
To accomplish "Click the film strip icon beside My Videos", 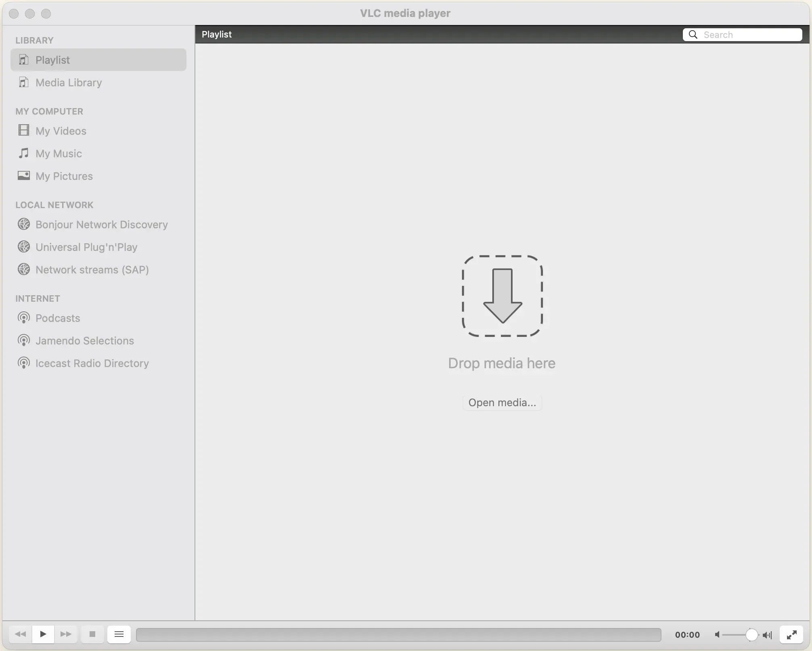I will [x=24, y=130].
